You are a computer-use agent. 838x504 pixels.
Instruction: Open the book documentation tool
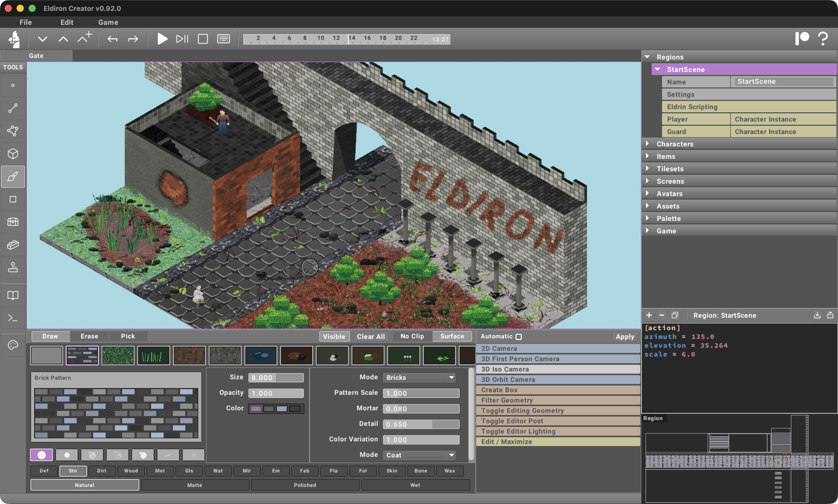pyautogui.click(x=13, y=295)
